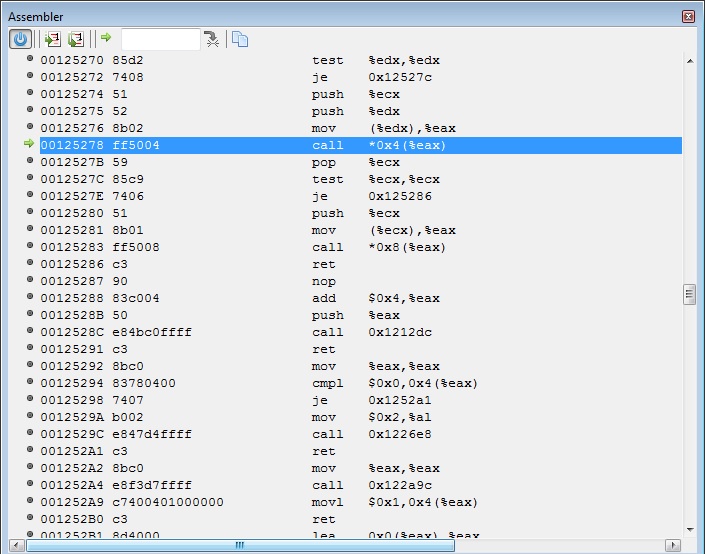The width and height of the screenshot is (705, 554).
Task: Select the row 00125287 90 nop
Action: pos(361,281)
